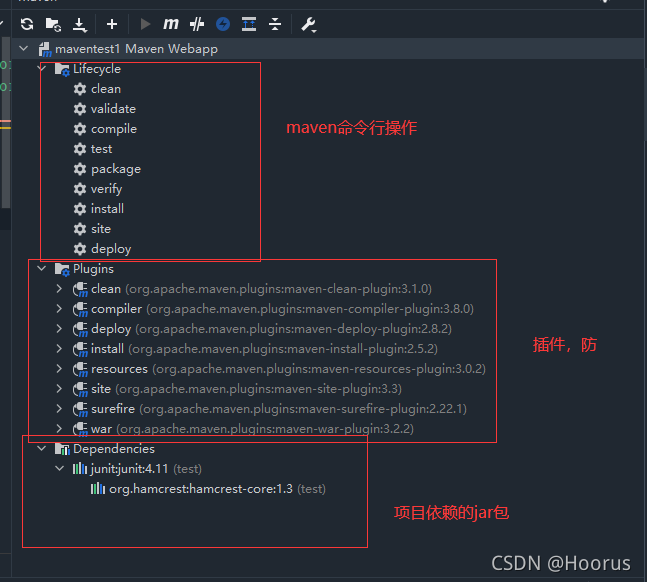Viewport: 647px width, 582px height.
Task: Collapse the maventest1 Maven Webapp node
Action: point(24,49)
